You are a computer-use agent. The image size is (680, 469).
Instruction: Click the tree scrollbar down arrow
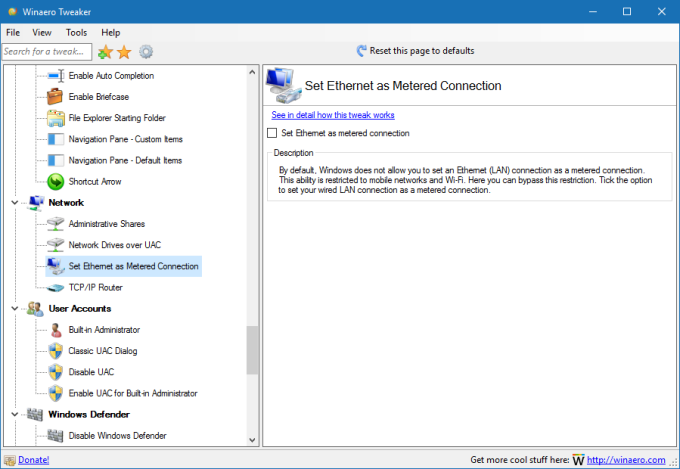[252, 440]
